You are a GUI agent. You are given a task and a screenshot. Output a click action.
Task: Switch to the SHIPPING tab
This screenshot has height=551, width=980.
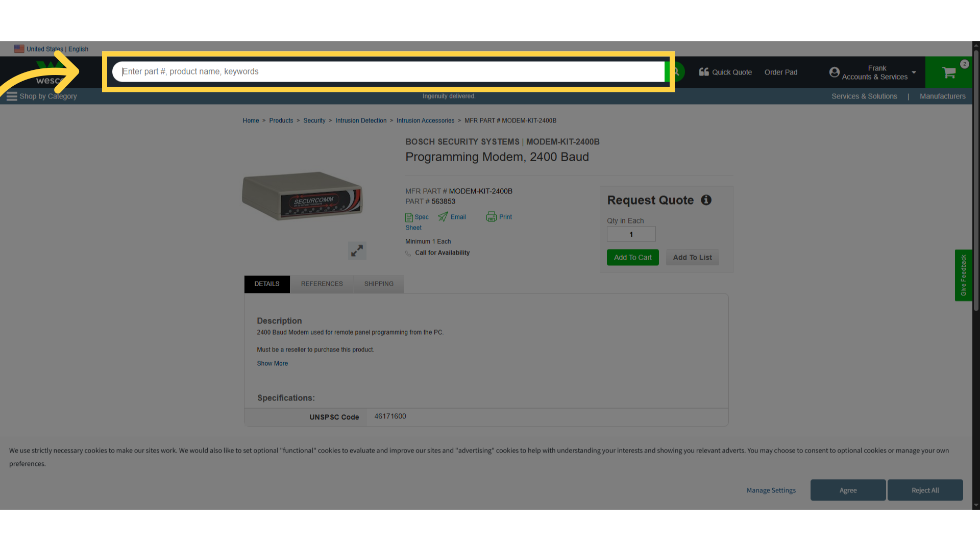(x=379, y=284)
